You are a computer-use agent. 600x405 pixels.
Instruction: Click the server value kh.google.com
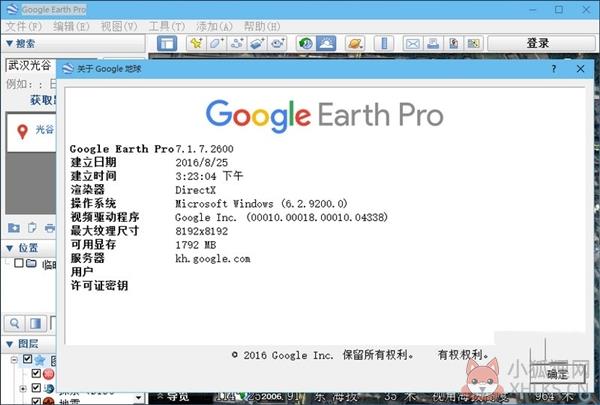[213, 259]
